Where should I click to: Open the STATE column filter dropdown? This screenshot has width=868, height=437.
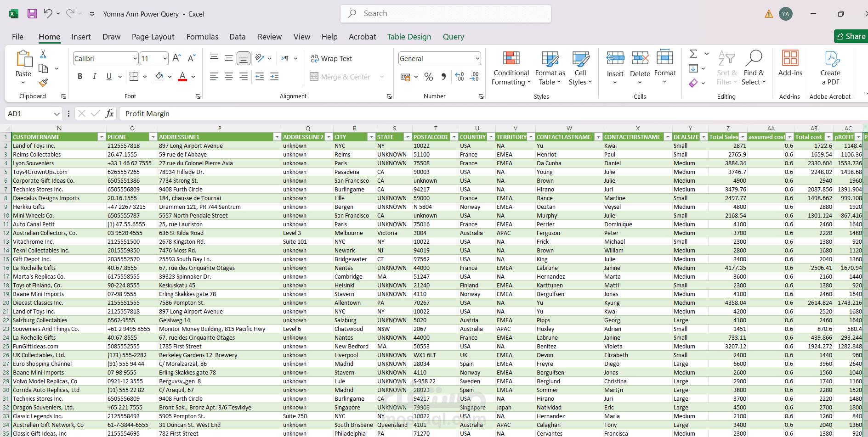pyautogui.click(x=407, y=137)
